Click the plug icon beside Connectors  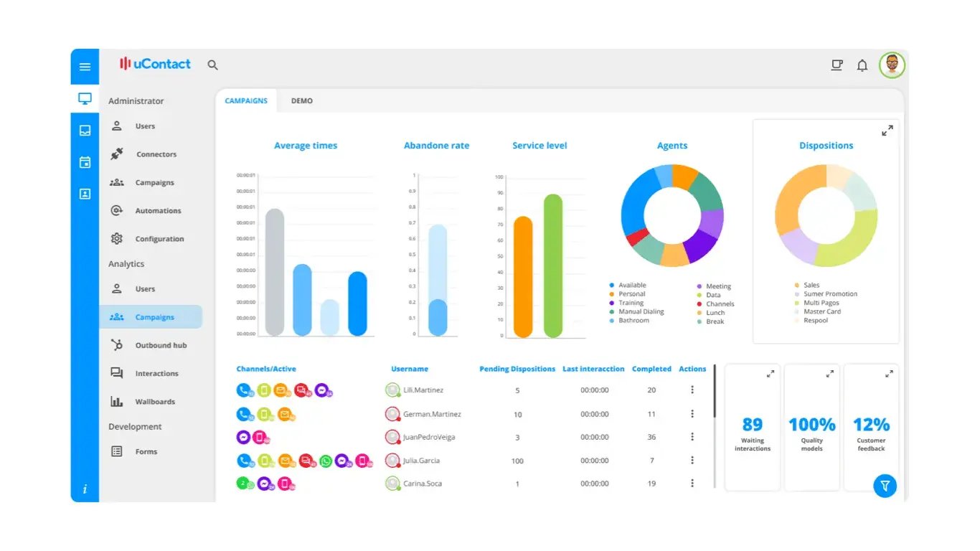pyautogui.click(x=116, y=154)
